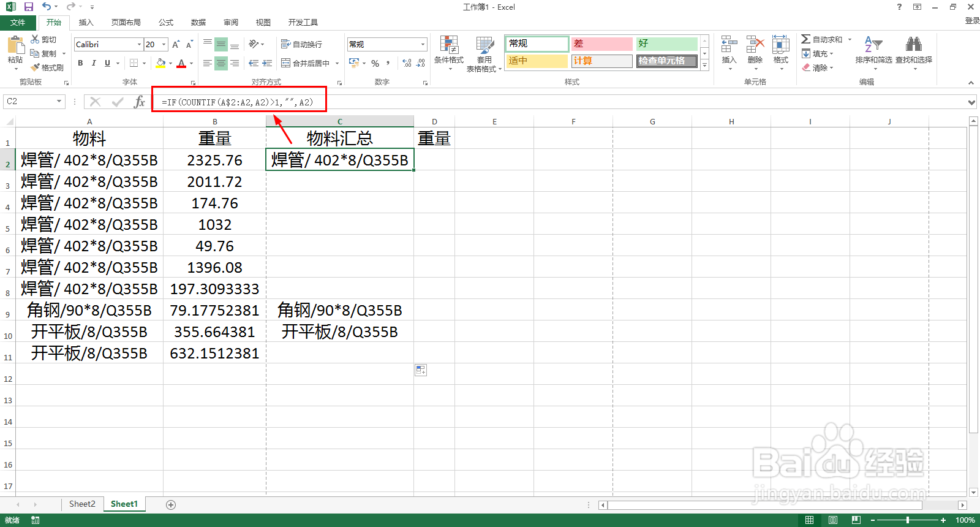
Task: Apply the 适中 Neutral cell style
Action: point(537,61)
